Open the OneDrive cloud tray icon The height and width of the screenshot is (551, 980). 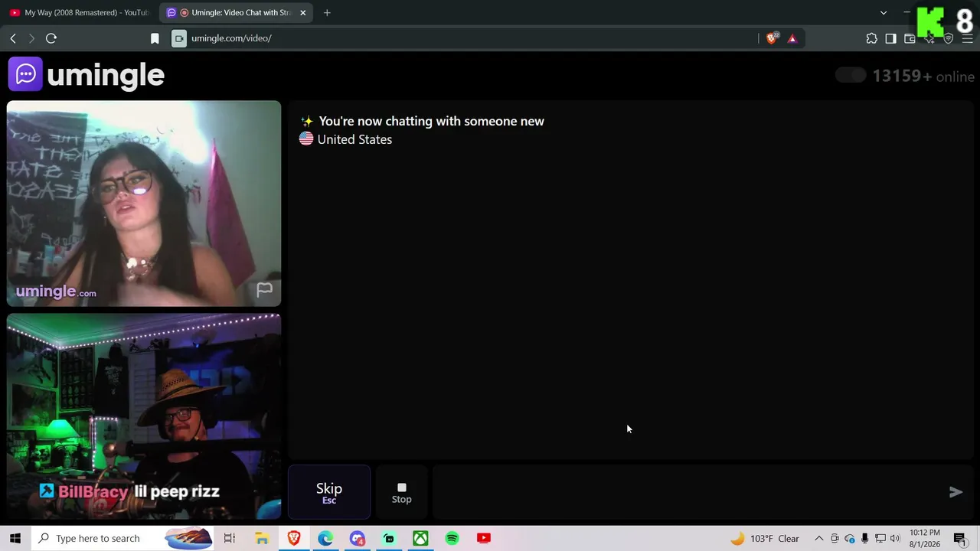tap(850, 538)
